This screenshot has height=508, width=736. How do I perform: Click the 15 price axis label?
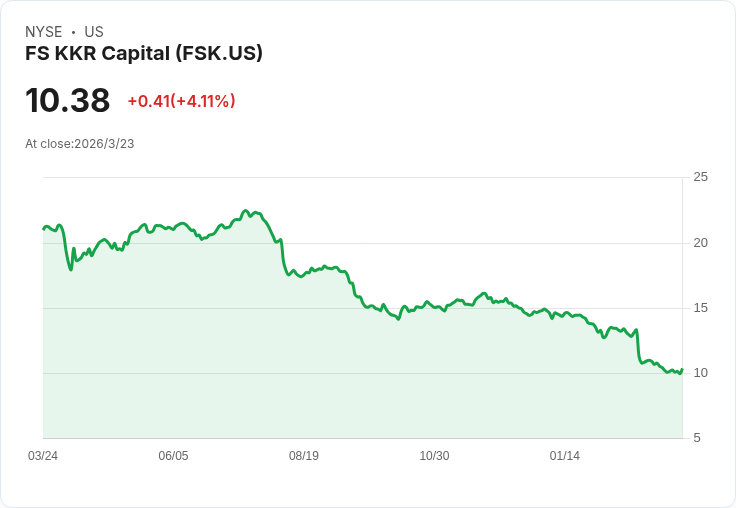[x=701, y=308]
